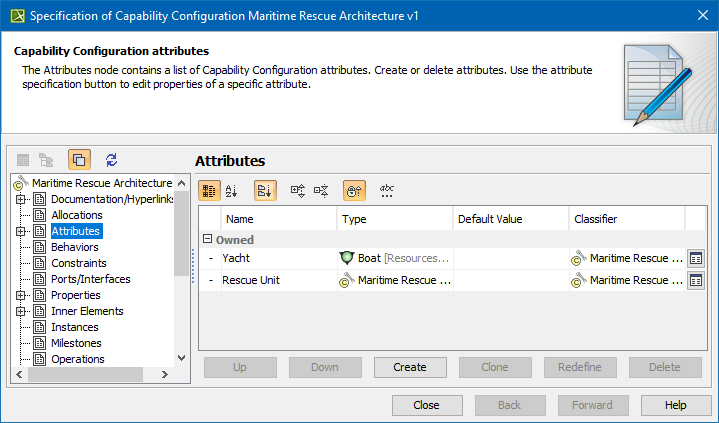Viewport: 719px width, 423px height.
Task: Open specification button in Rescue Unit row
Action: 696,281
